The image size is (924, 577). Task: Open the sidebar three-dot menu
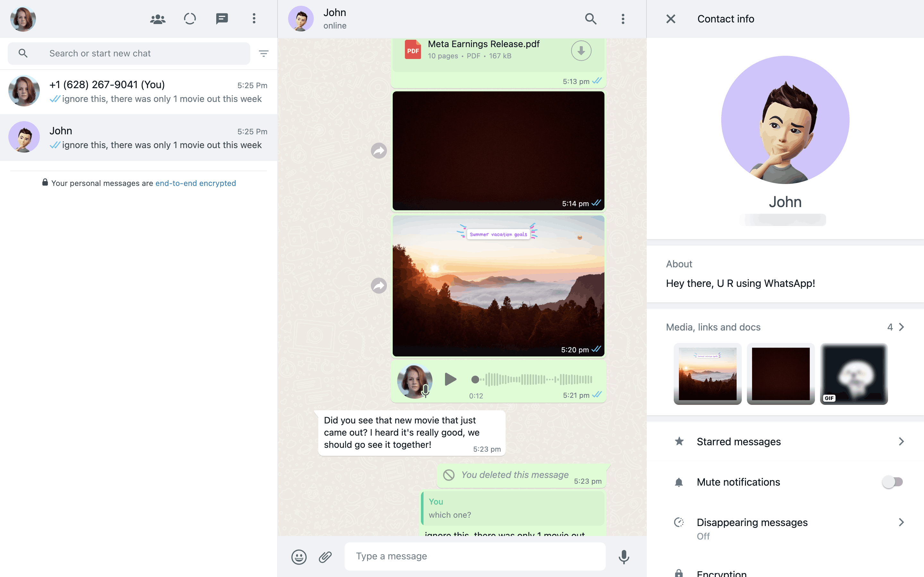[x=254, y=19]
